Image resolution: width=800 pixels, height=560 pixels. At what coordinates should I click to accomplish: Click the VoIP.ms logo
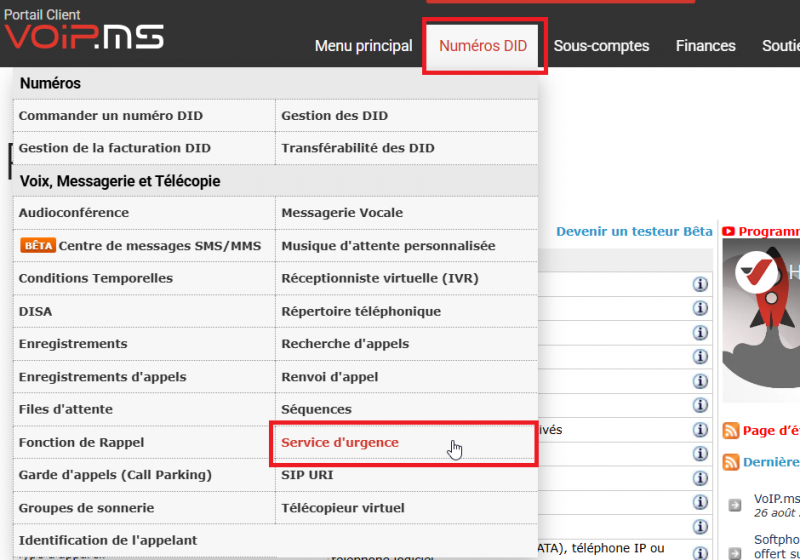click(84, 36)
